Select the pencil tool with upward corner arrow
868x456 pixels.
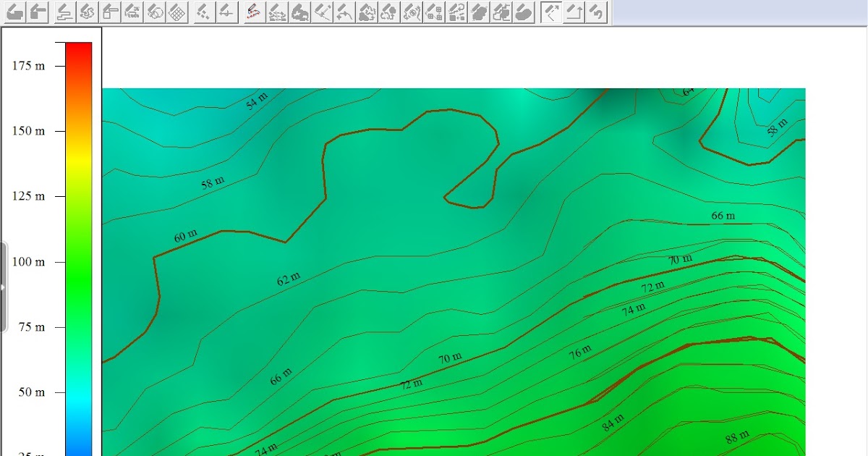pos(574,12)
